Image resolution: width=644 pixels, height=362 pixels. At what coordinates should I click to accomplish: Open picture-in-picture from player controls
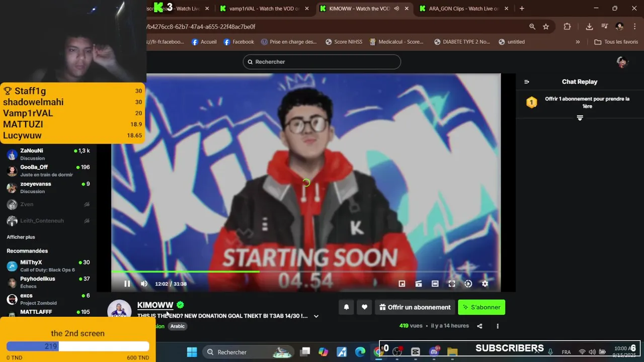pyautogui.click(x=402, y=284)
